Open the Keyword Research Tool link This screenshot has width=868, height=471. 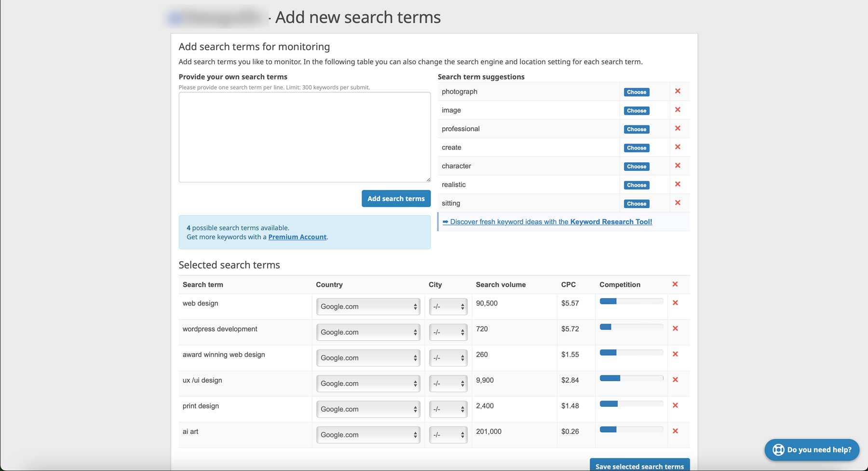point(611,222)
